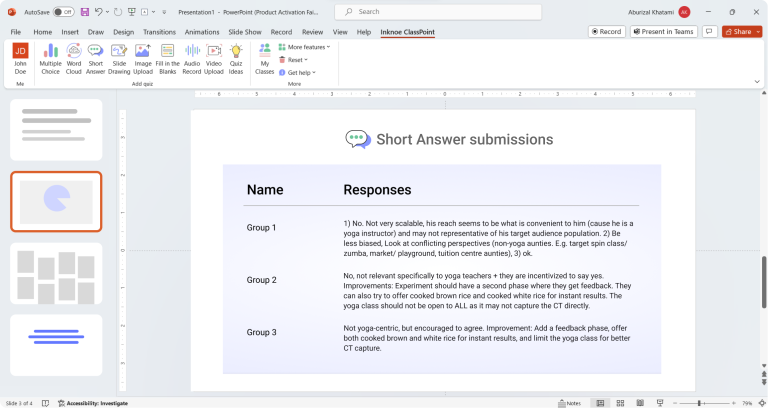Screen dimensions: 768x408
Task: Toggle the Notes pane in status bar
Action: point(570,403)
